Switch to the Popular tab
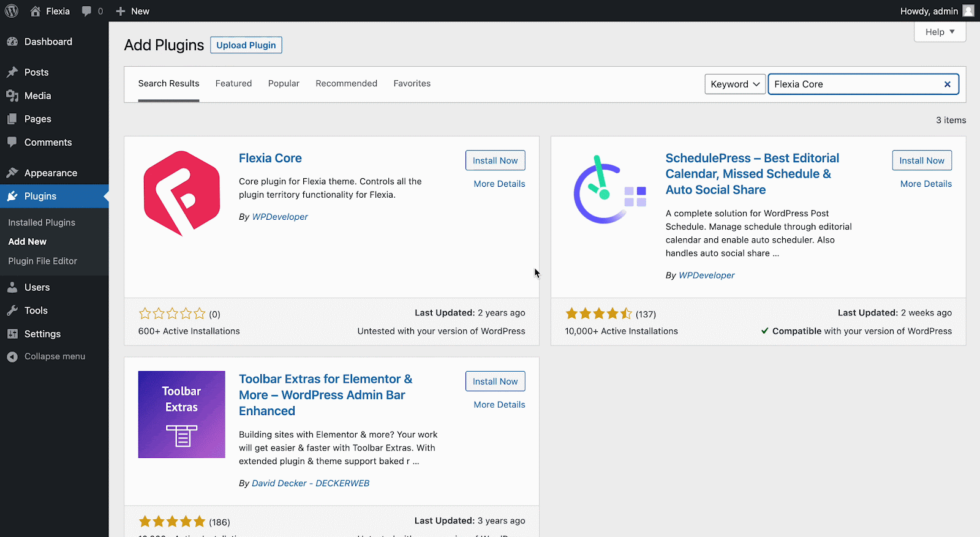Screen dimensions: 980x537 [x=284, y=84]
